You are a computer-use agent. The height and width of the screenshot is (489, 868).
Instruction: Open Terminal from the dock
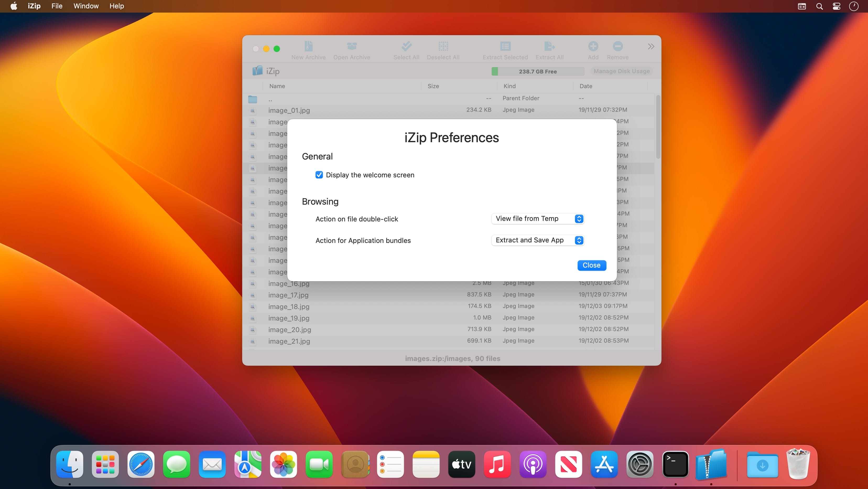click(675, 464)
